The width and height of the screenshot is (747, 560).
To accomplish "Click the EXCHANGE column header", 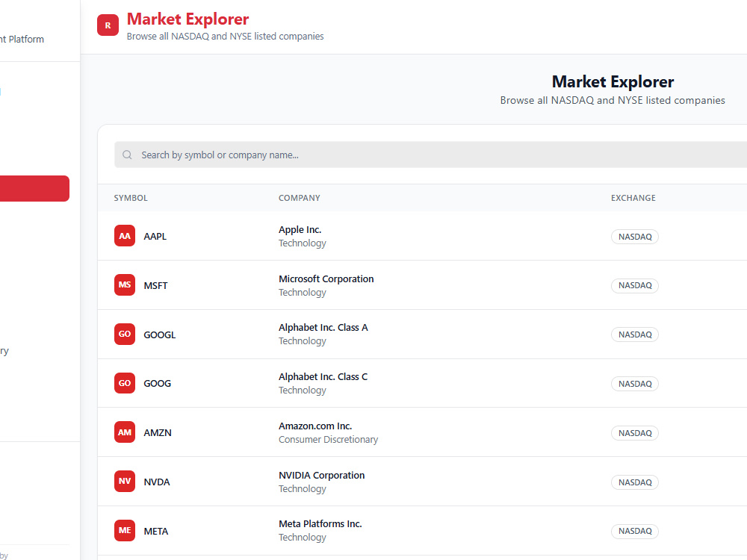I will click(x=633, y=198).
